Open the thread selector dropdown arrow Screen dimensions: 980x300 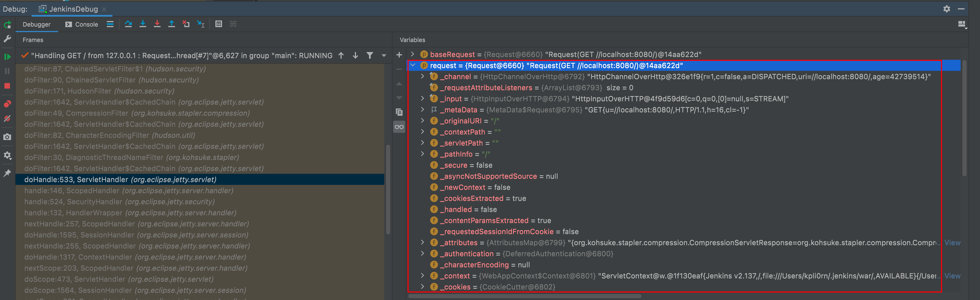(x=384, y=56)
